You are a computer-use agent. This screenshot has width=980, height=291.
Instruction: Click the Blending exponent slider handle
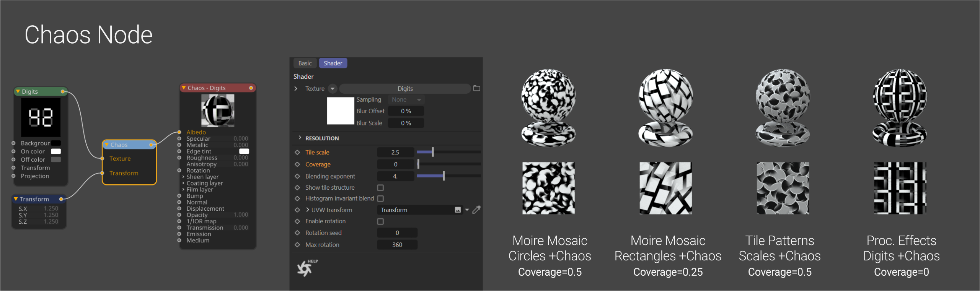click(444, 176)
